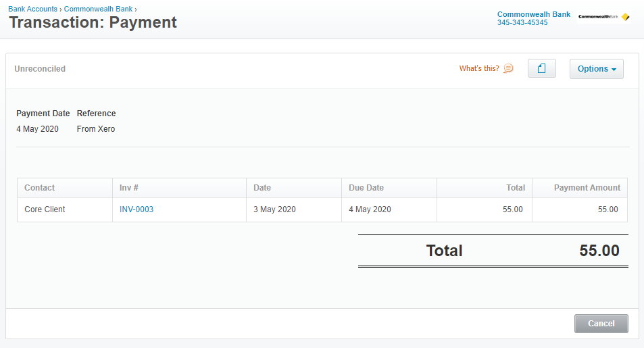
Task: Open the files attachment icon button
Action: coord(542,68)
